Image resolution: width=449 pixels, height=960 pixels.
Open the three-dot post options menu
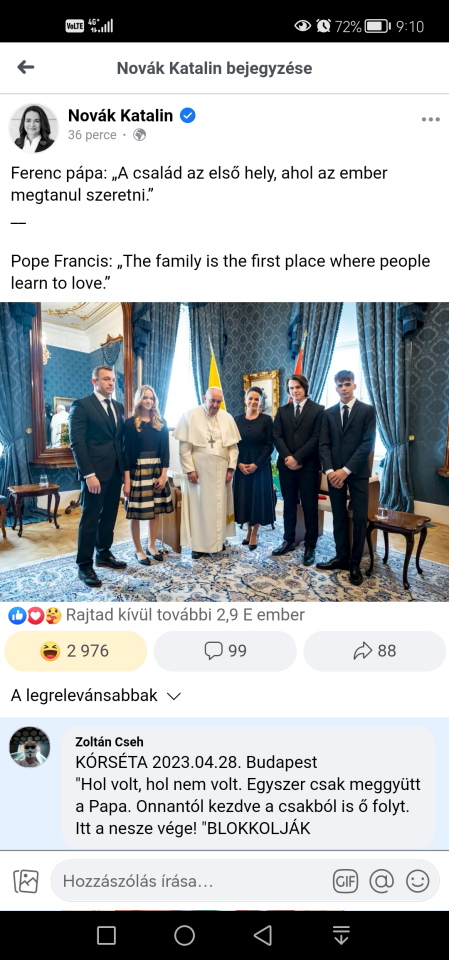coord(431,119)
